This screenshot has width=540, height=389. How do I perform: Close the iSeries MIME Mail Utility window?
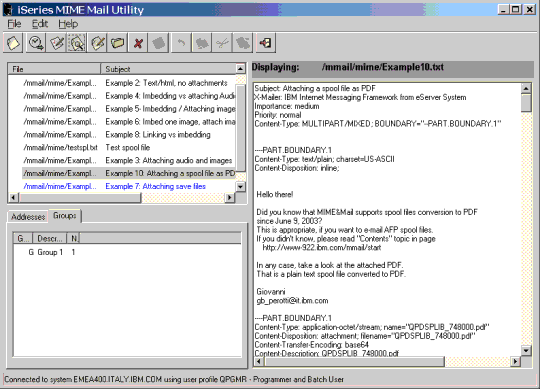point(530,9)
